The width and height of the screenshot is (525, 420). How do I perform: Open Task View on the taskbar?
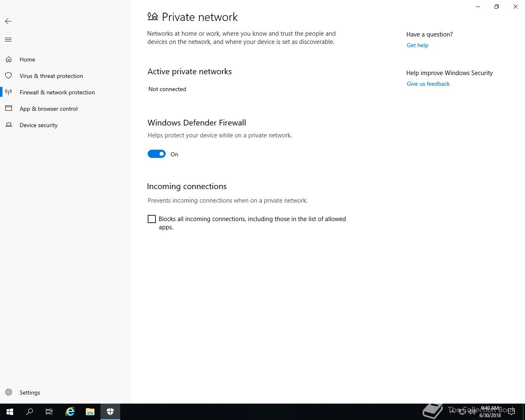tap(49, 412)
